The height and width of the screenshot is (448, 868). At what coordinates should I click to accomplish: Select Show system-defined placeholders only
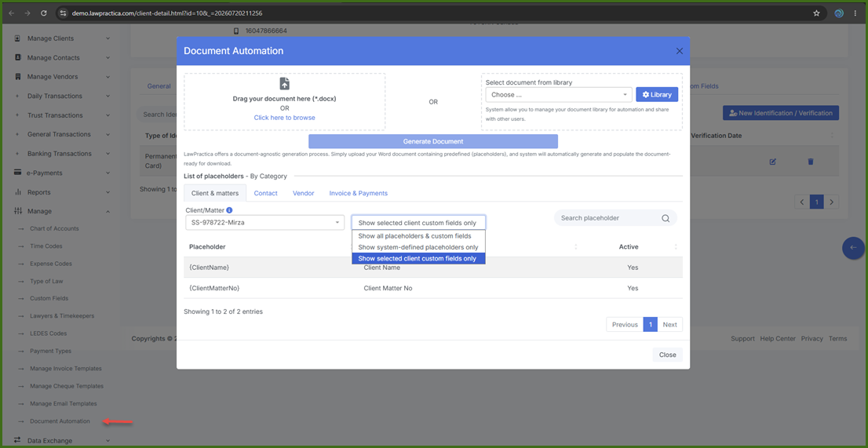pyautogui.click(x=418, y=247)
